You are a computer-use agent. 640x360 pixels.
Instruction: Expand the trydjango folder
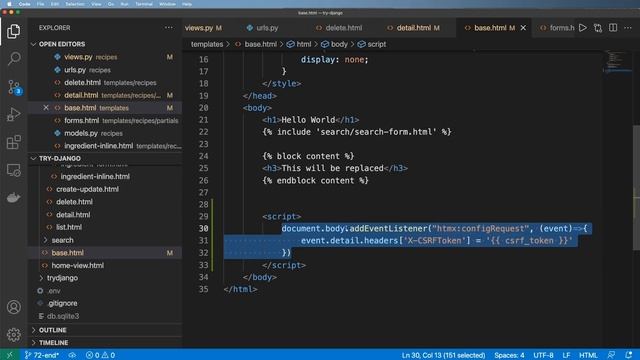coord(62,278)
